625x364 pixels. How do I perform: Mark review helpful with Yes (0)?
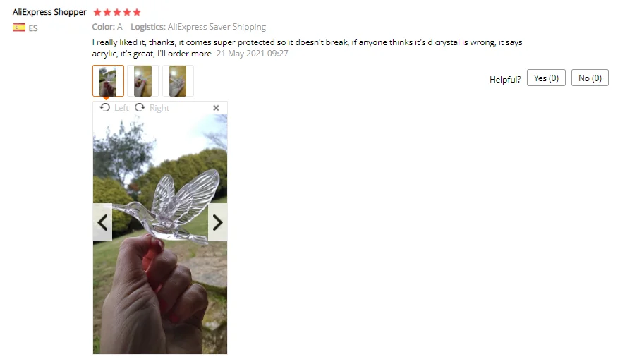pos(546,78)
